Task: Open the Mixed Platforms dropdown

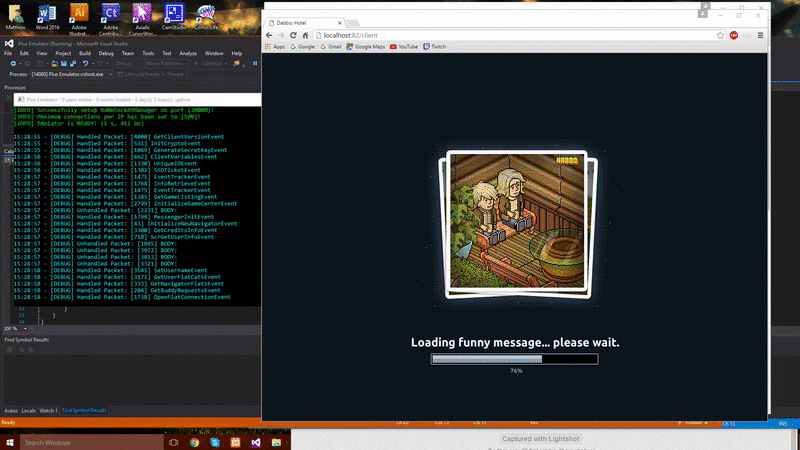Action: [166, 64]
